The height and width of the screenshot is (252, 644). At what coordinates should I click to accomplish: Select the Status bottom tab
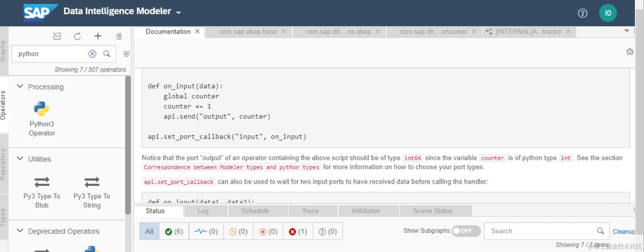(x=158, y=211)
